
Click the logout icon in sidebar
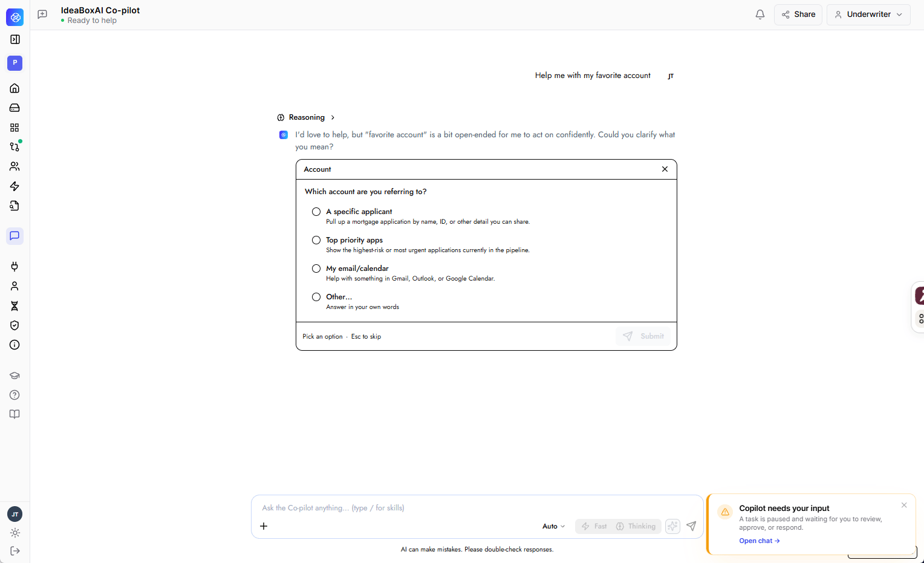point(15,551)
